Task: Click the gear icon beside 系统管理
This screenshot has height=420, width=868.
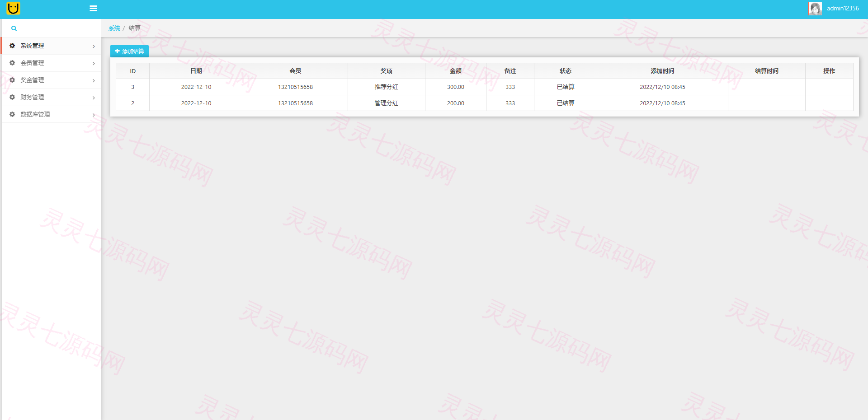Action: (12, 46)
